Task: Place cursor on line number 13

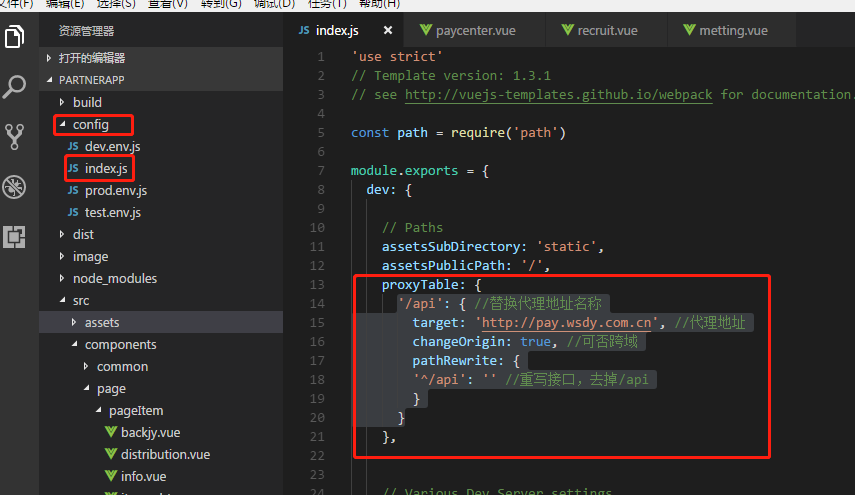Action: point(317,285)
